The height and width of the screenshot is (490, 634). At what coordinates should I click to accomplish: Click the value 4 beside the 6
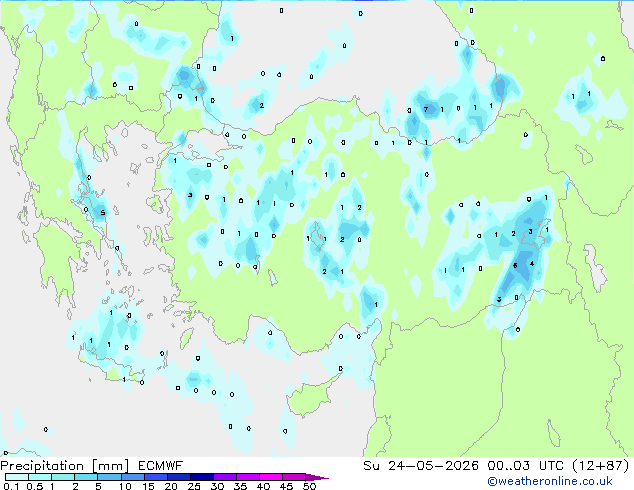pos(532,264)
